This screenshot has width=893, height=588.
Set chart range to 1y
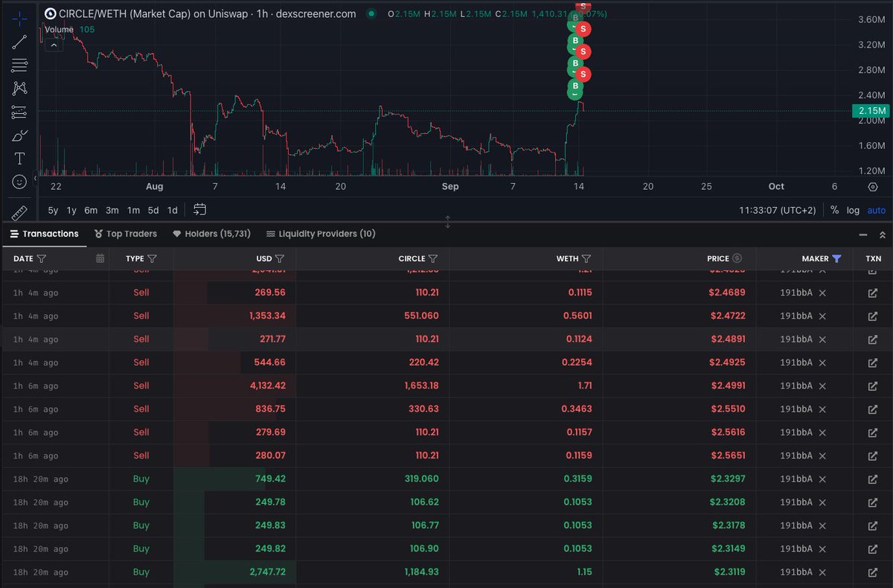pos(71,210)
